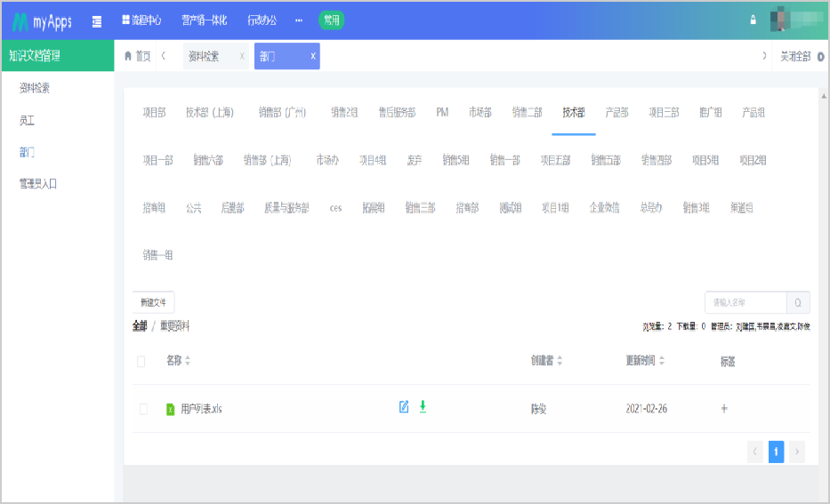Select the 项目2组 department tab

click(753, 160)
